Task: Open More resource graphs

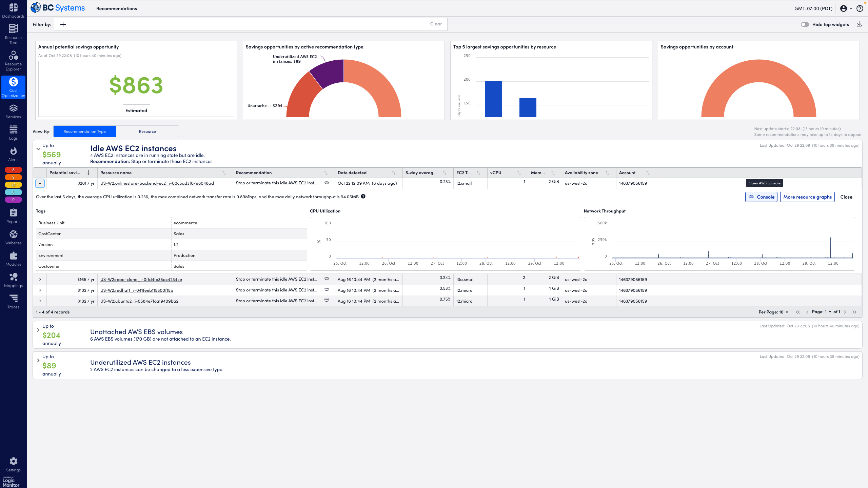Action: [x=807, y=197]
